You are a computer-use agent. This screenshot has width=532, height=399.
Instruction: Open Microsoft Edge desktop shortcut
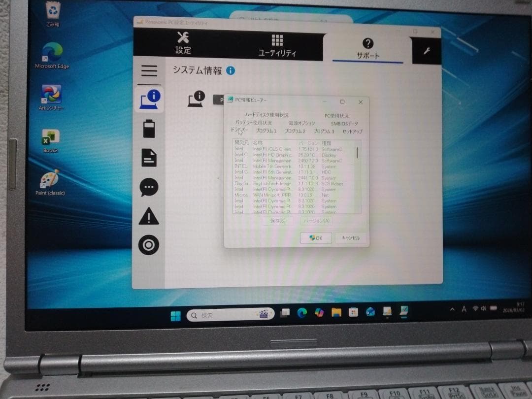click(x=52, y=56)
